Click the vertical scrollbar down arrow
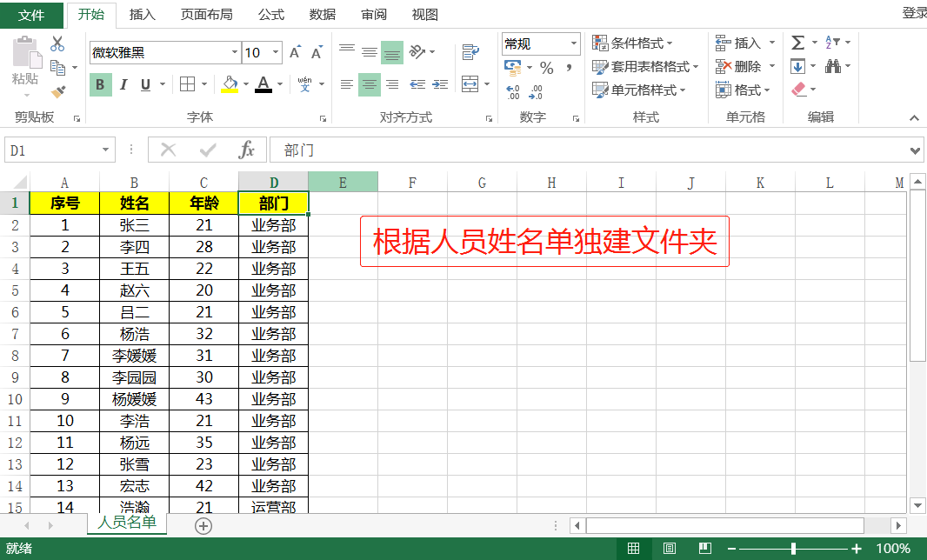927x560 pixels. click(x=917, y=505)
